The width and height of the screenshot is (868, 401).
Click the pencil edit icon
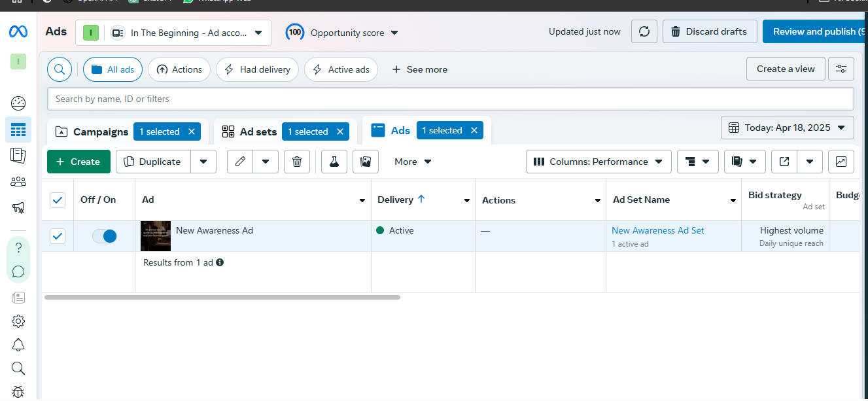(240, 162)
